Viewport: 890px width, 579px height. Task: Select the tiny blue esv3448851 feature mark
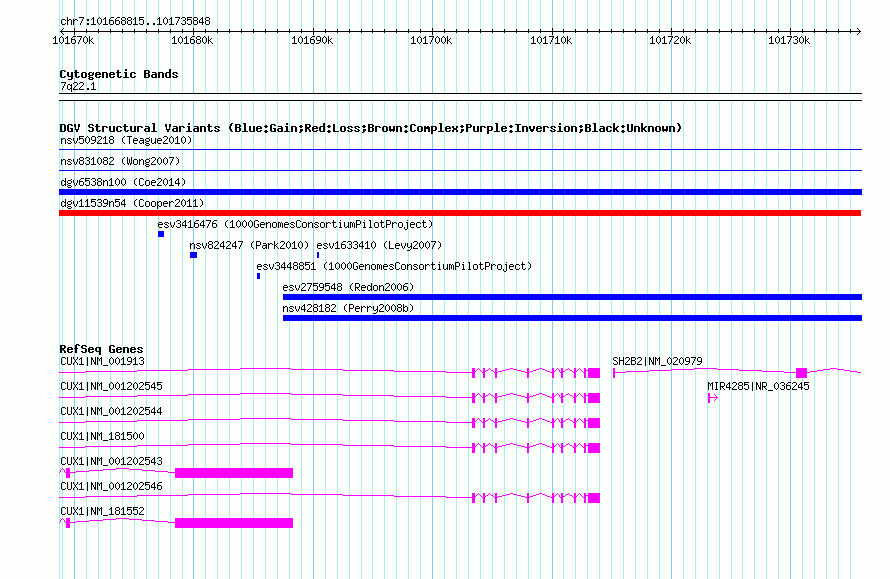coord(258,276)
